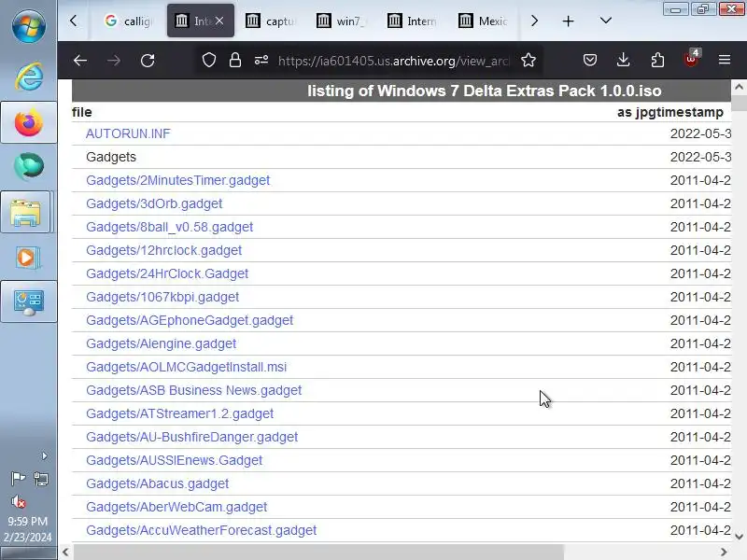The height and width of the screenshot is (560, 747).
Task: Open Gadgets/1067kbpi.gadget link
Action: (x=162, y=297)
